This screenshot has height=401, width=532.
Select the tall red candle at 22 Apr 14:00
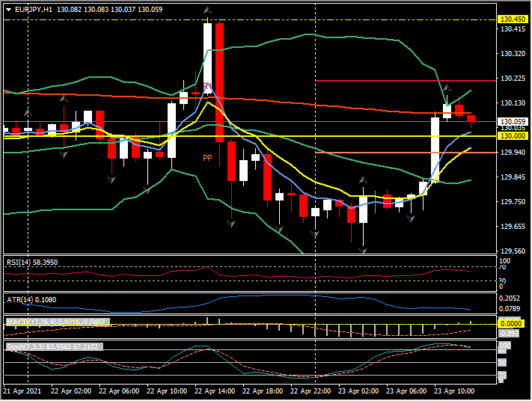click(x=219, y=82)
